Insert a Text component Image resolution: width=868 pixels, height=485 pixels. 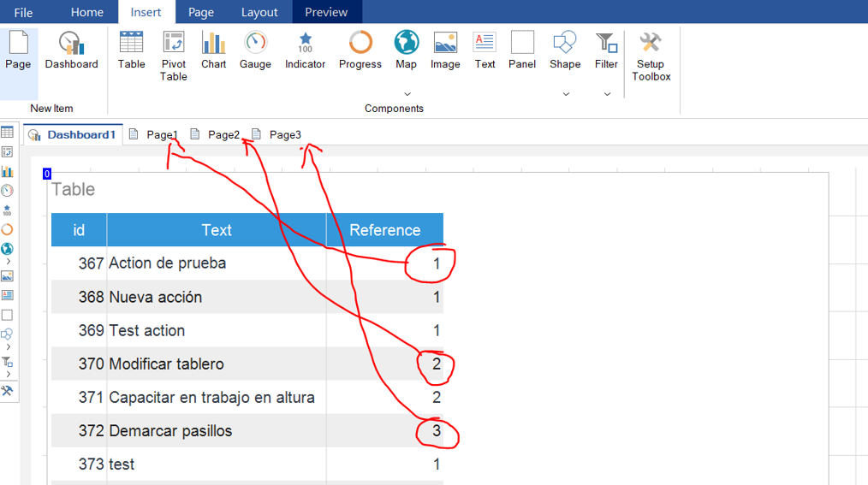(485, 50)
